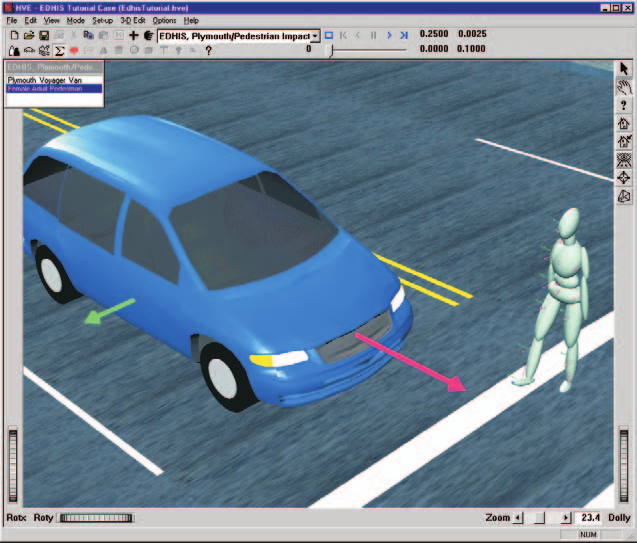The height and width of the screenshot is (543, 637).
Task: Open the Mode menu
Action: [x=76, y=20]
